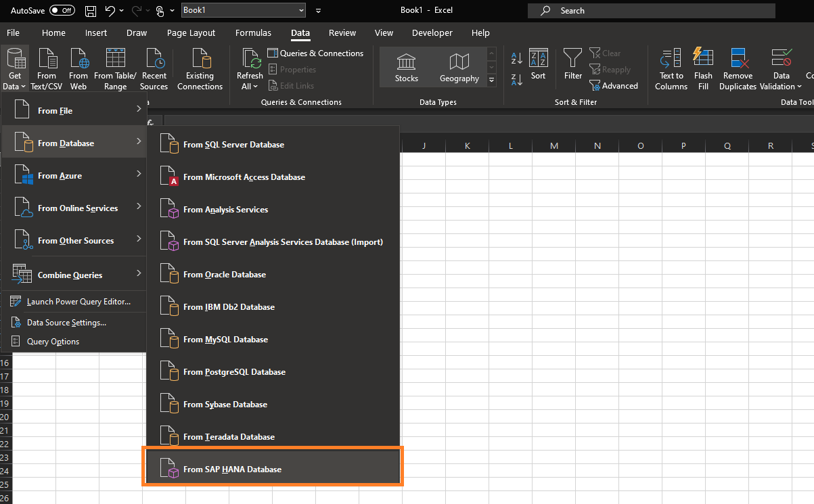Click the Save icon in title bar
814x504 pixels.
click(91, 11)
